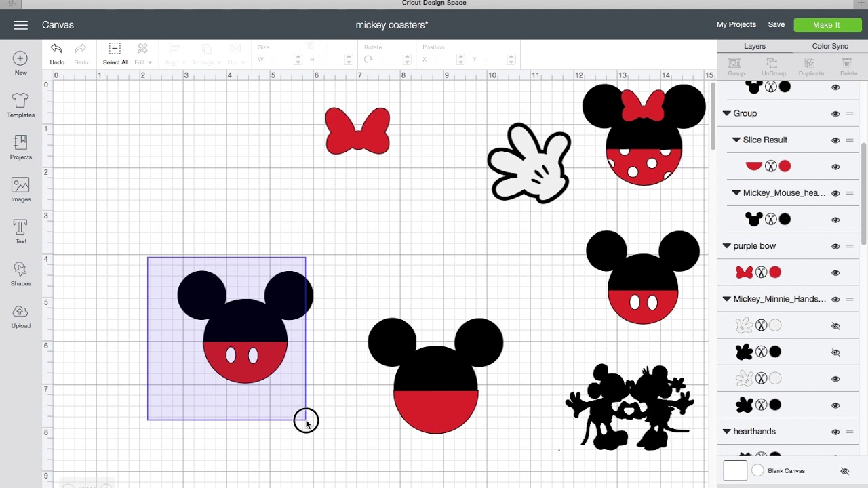Click red color swatch on Slice Result layer
The width and height of the screenshot is (868, 488).
coord(785,166)
